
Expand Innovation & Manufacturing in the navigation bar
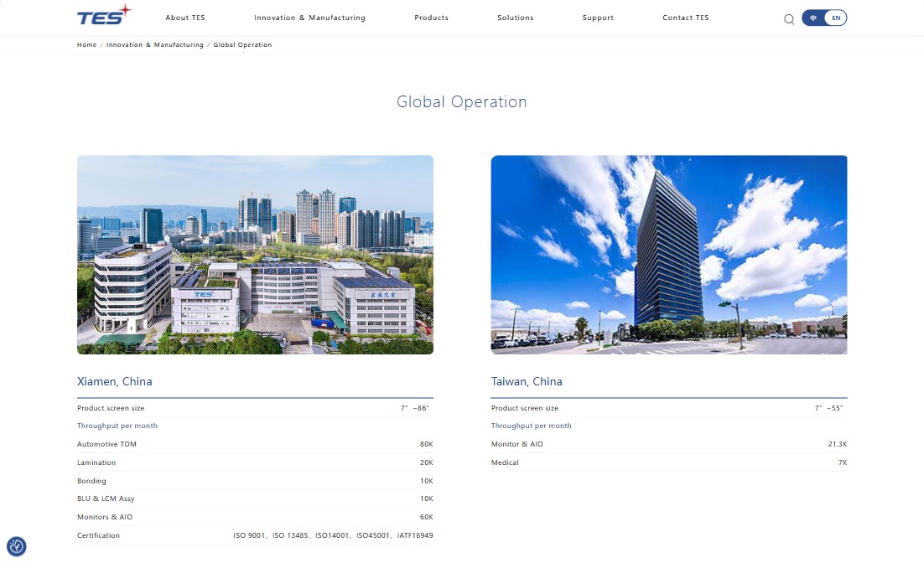[x=309, y=18]
